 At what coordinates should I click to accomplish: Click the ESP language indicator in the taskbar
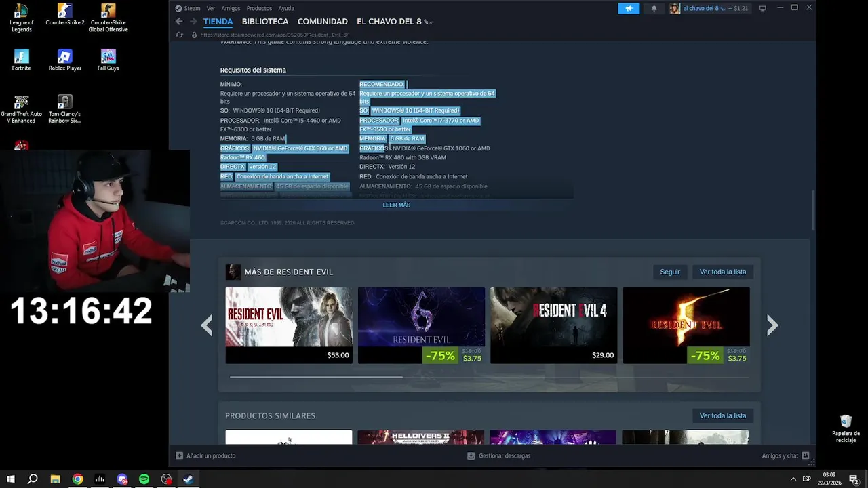coord(807,479)
